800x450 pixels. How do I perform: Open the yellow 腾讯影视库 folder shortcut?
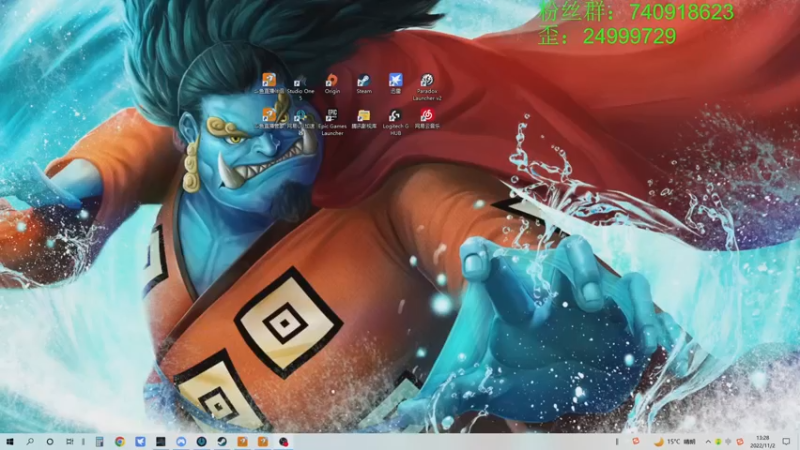coord(364,119)
